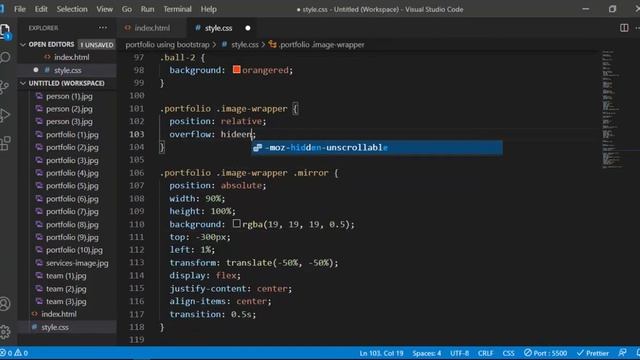Click the .portfolio .image-wrapper breadcrumb symbol

coord(316,44)
